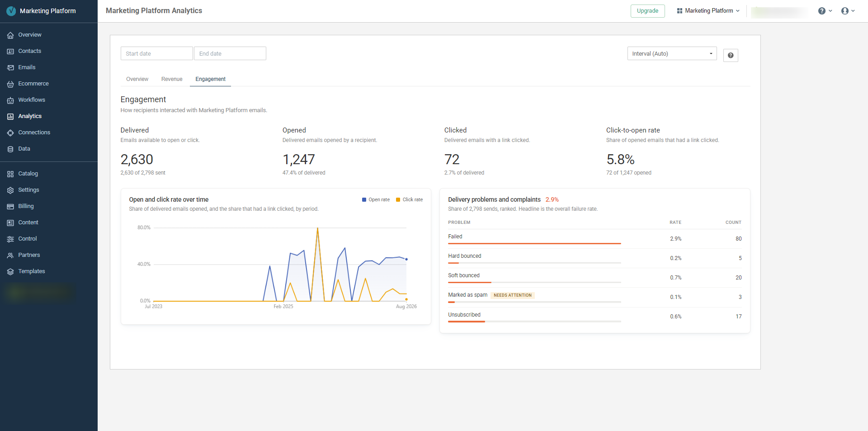The height and width of the screenshot is (431, 868).
Task: Click the Delivered value 2,630
Action: [x=137, y=159]
